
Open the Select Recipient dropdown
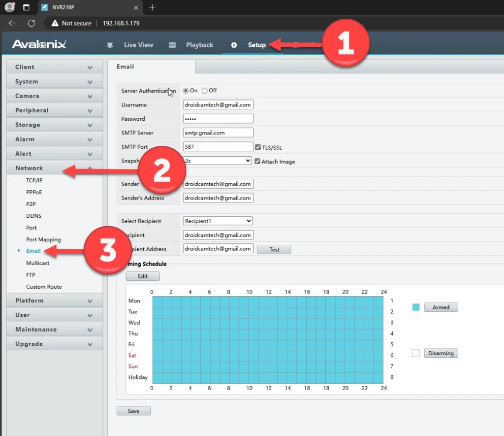218,221
